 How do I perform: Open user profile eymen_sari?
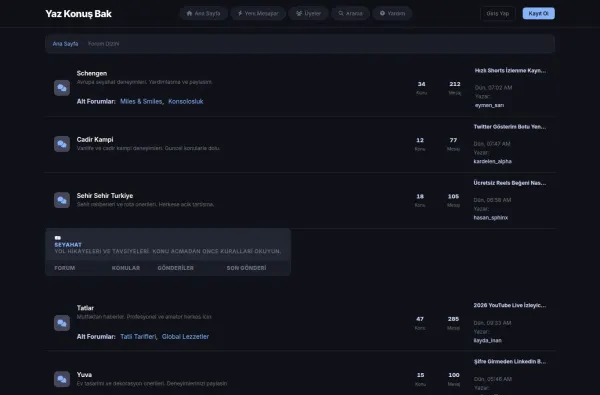coord(489,105)
